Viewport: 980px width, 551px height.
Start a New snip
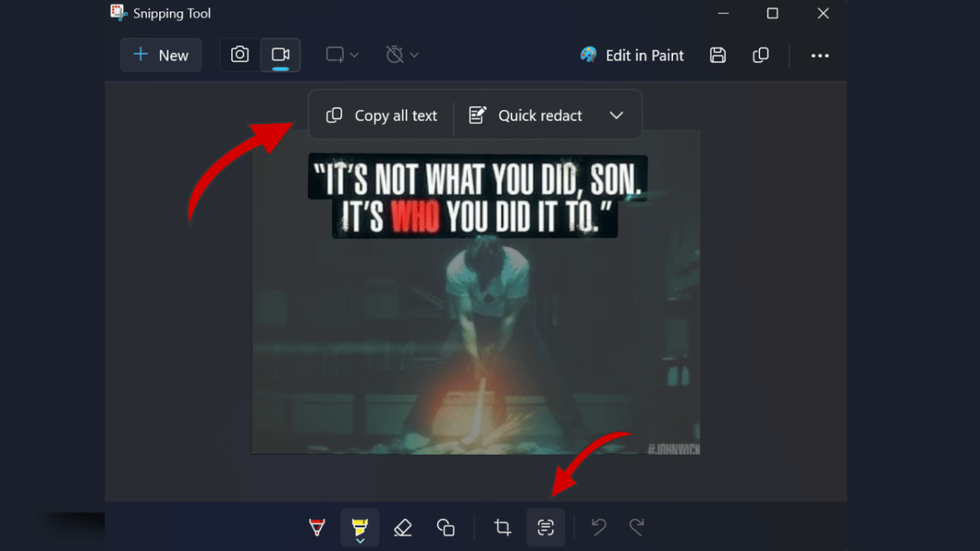point(161,56)
